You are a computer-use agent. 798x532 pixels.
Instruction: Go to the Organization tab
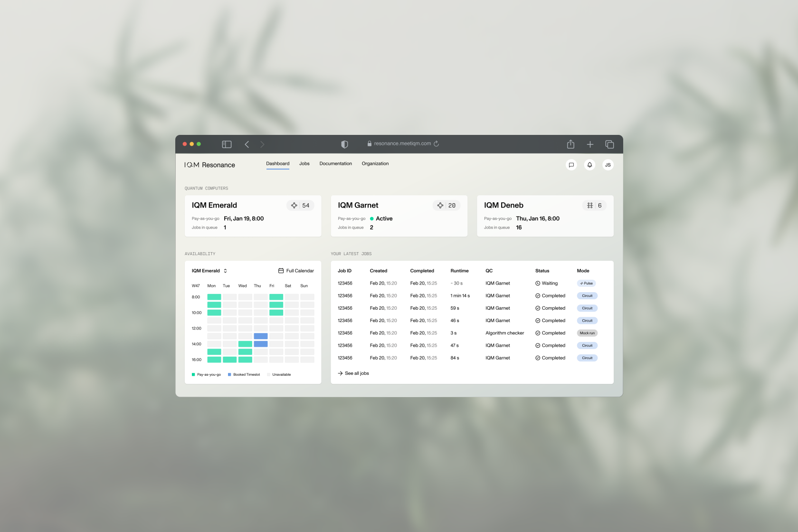pyautogui.click(x=375, y=163)
